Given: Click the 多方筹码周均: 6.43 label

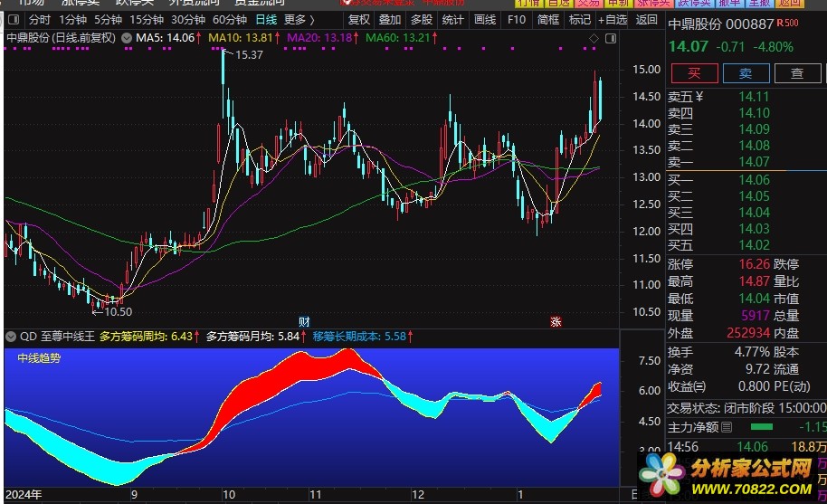Looking at the screenshot, I should [146, 337].
